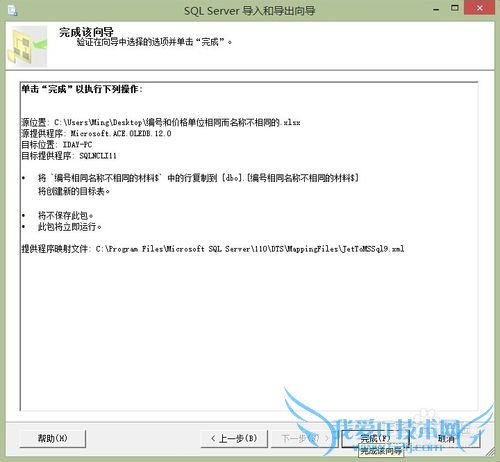The width and height of the screenshot is (500, 462).
Task: Click the 目标位置 IDAY-PC line
Action: (57, 145)
